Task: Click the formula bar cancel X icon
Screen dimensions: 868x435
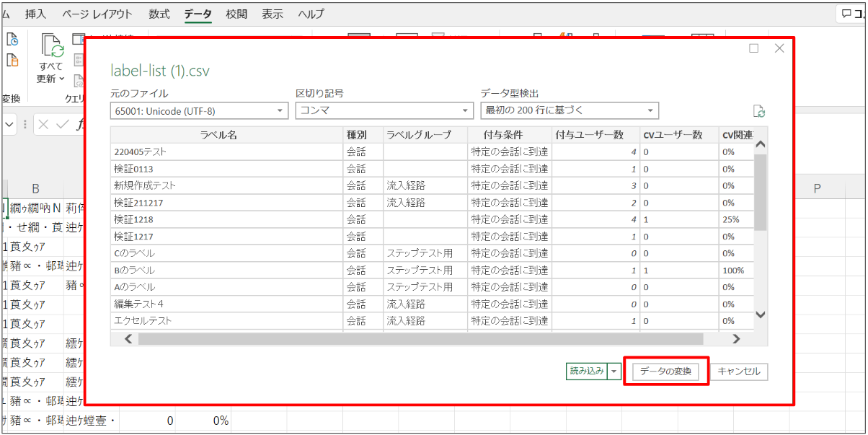Action: (x=43, y=124)
